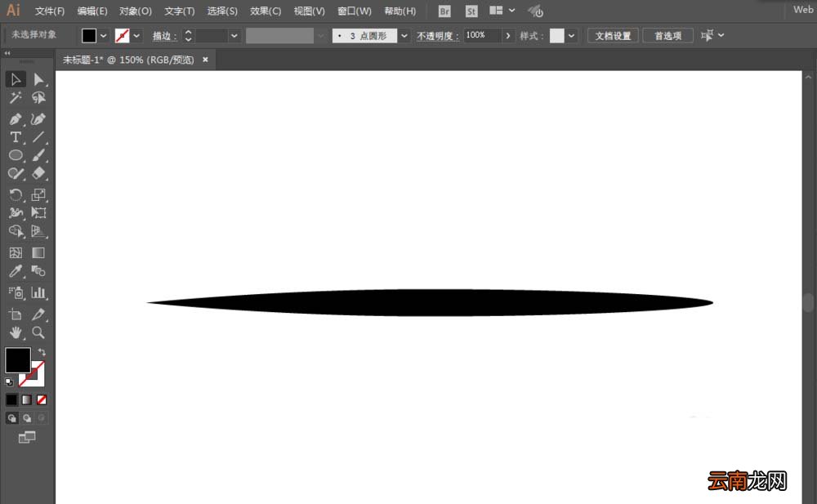The height and width of the screenshot is (504, 817).
Task: Select the Gradient tool
Action: tap(38, 252)
